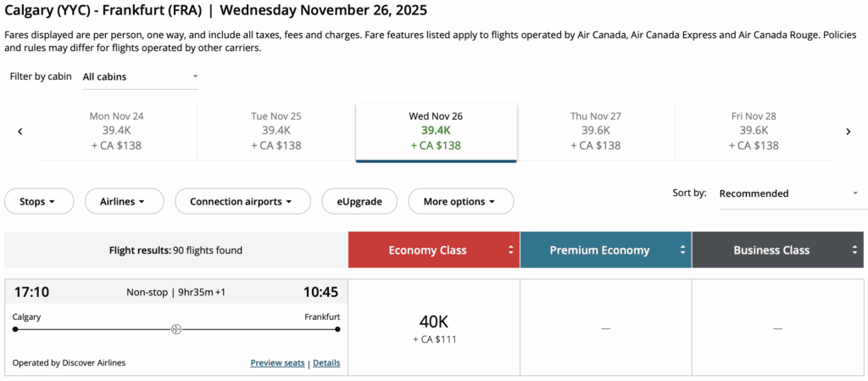
Task: Show later dates with right arrow
Action: [x=848, y=132]
